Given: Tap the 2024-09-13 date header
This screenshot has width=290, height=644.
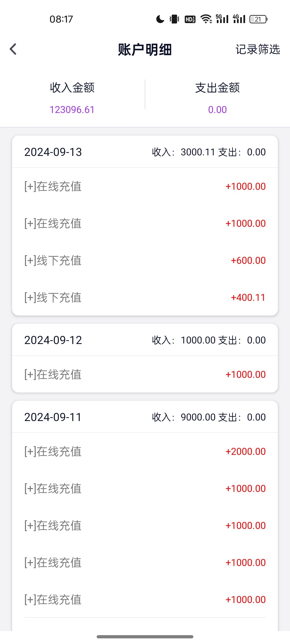Looking at the screenshot, I should point(53,152).
